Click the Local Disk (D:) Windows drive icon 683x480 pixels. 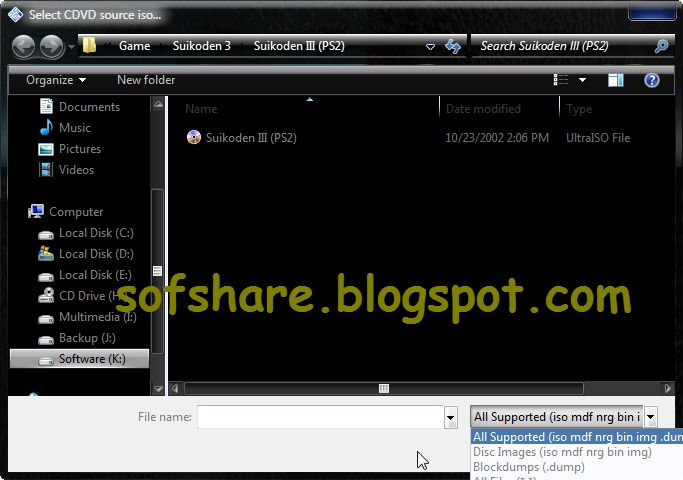click(46, 254)
